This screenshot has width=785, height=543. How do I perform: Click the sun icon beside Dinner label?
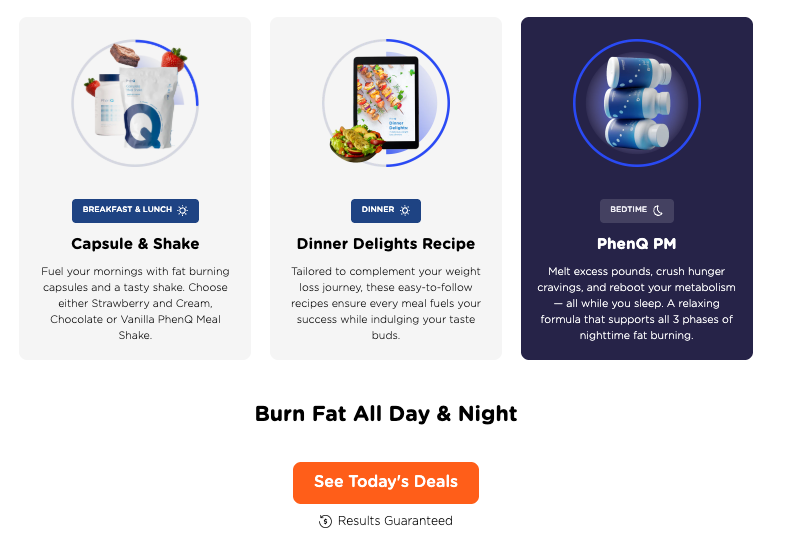[405, 210]
